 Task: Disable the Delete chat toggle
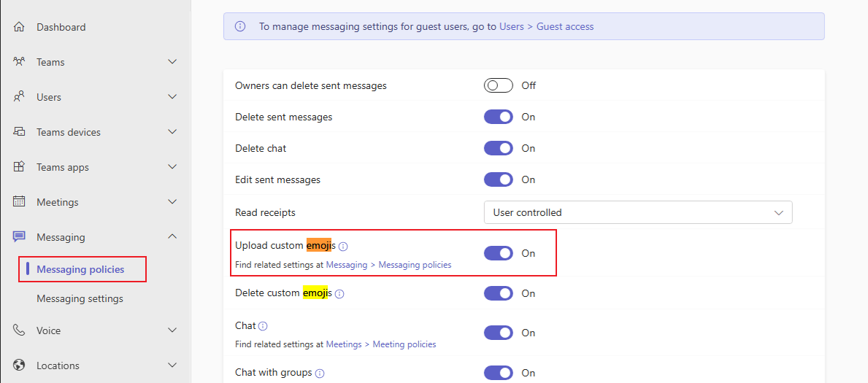(x=498, y=148)
